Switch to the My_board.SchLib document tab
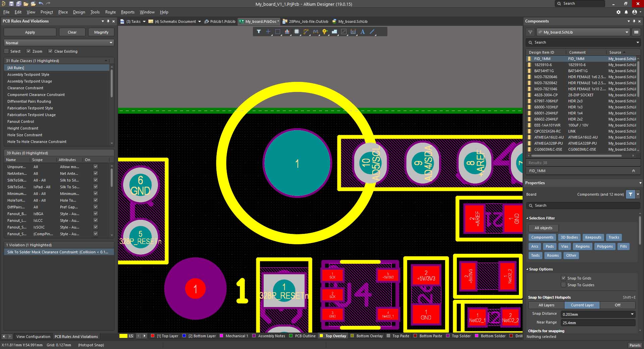 tap(352, 21)
